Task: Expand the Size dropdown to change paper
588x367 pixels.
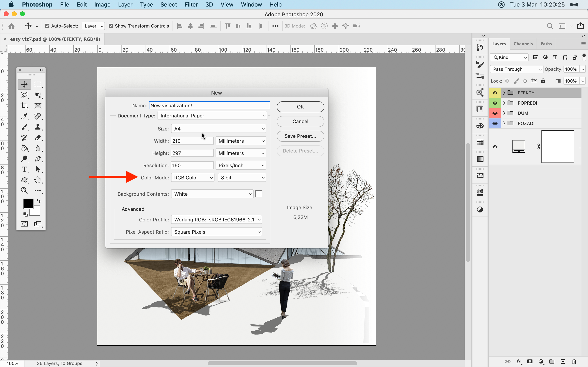Action: [218, 128]
